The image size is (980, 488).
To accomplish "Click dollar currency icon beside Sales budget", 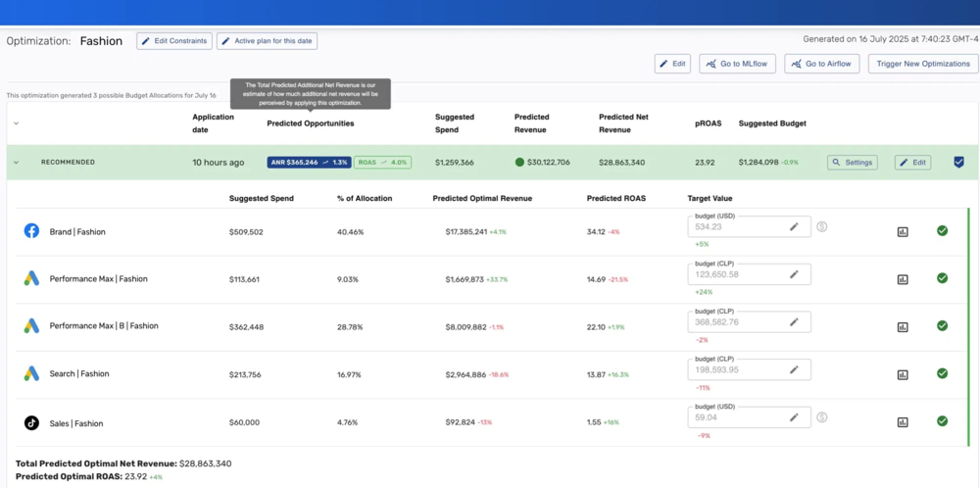I will [x=822, y=416].
